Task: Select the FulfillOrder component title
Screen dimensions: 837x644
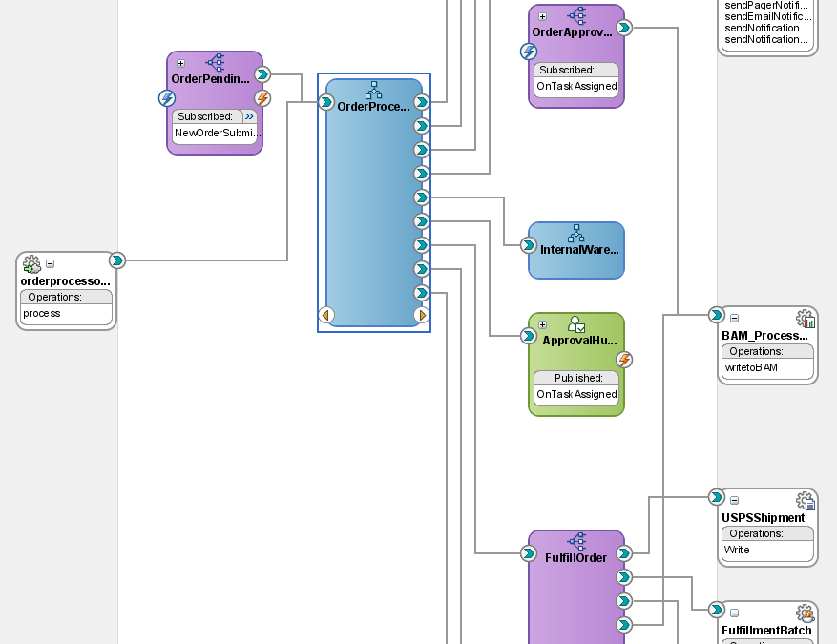Action: click(x=575, y=557)
